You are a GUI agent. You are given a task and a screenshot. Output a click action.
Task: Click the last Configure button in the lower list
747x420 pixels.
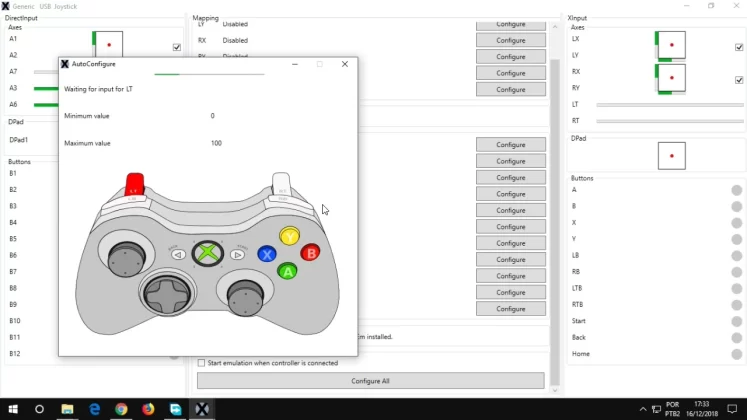(511, 309)
